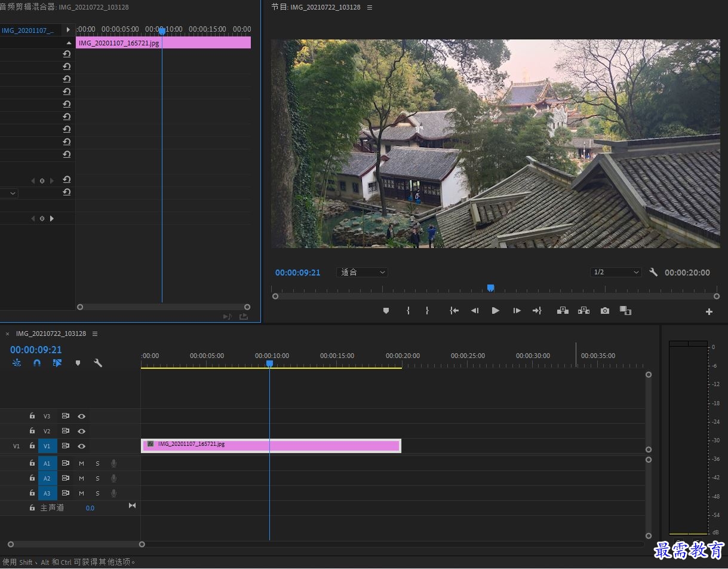Jump to the Out point
The height and width of the screenshot is (569, 728).
pyautogui.click(x=537, y=311)
